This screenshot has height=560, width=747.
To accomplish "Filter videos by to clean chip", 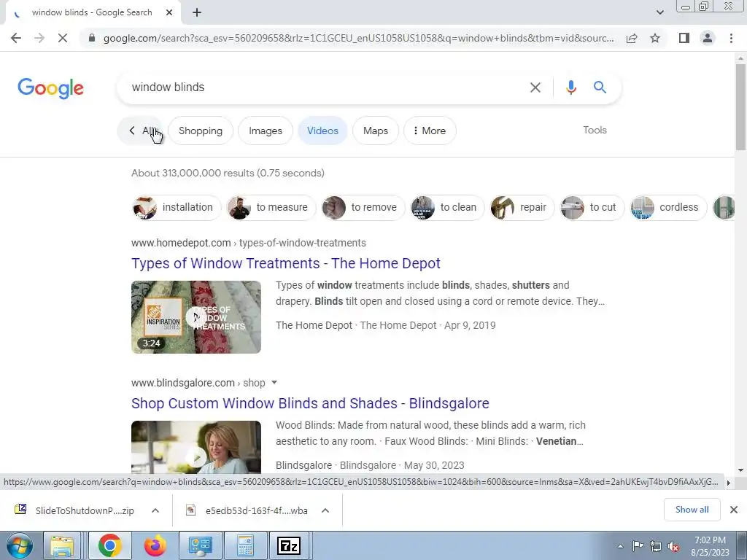I will point(447,208).
